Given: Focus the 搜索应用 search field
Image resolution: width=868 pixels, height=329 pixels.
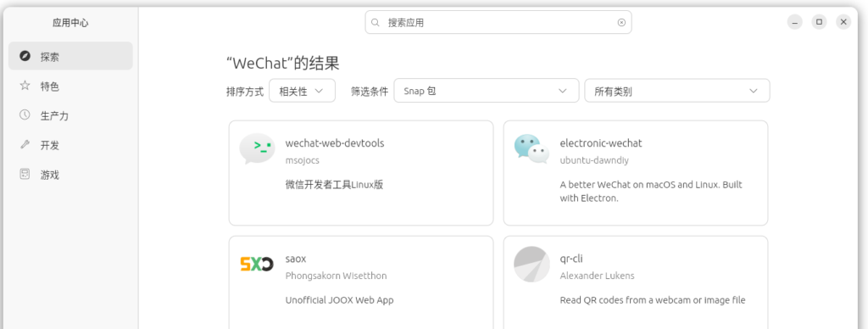Looking at the screenshot, I should (498, 22).
